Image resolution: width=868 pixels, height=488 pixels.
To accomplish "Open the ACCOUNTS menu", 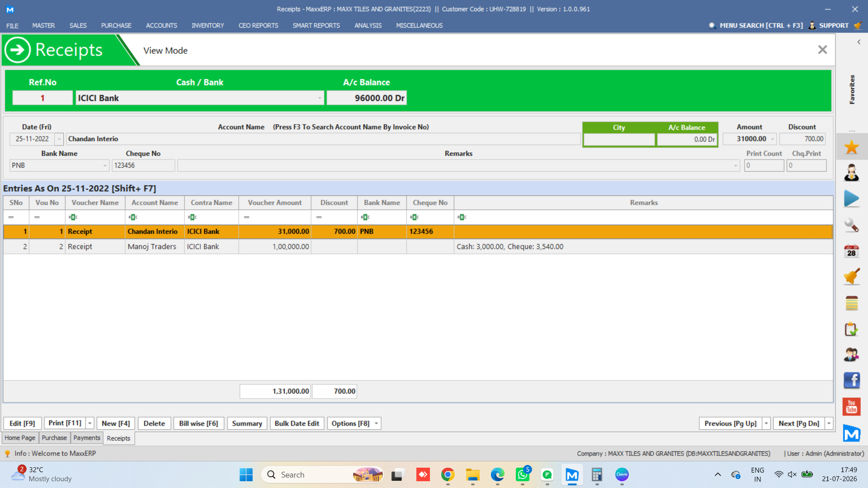I will click(161, 25).
